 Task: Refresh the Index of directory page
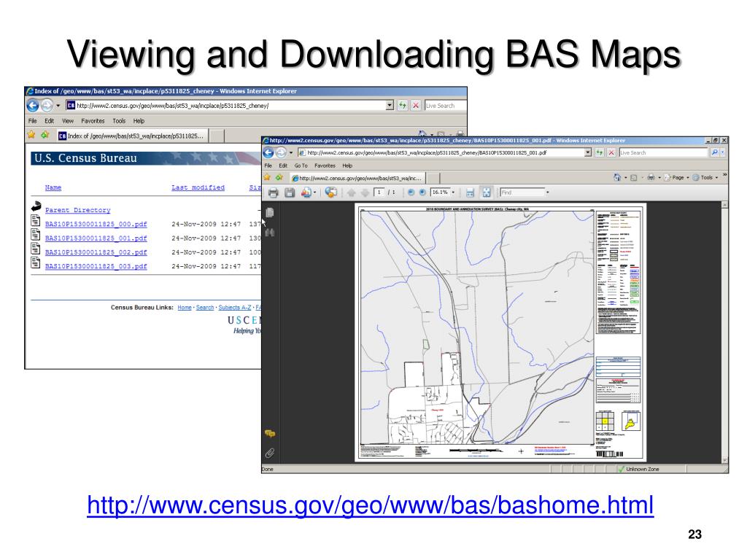click(403, 105)
